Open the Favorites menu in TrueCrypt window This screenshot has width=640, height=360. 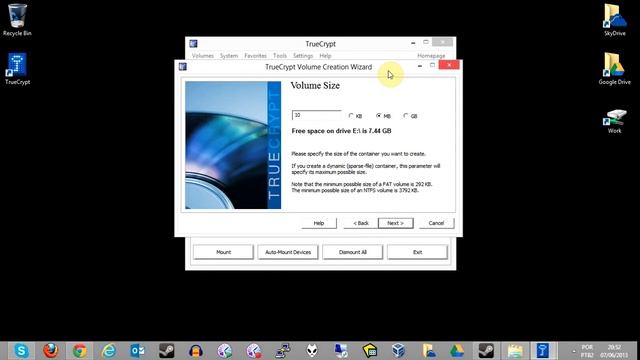coord(256,56)
